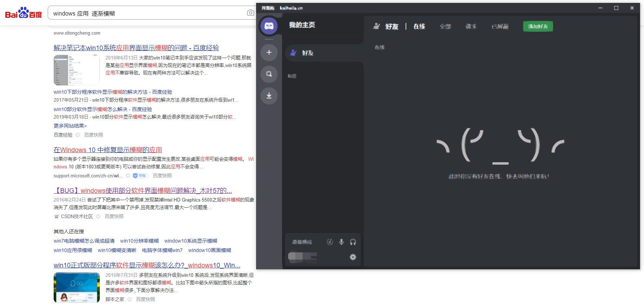
Task: Click the QQ thumbnail of last result
Action: [x=77, y=287]
